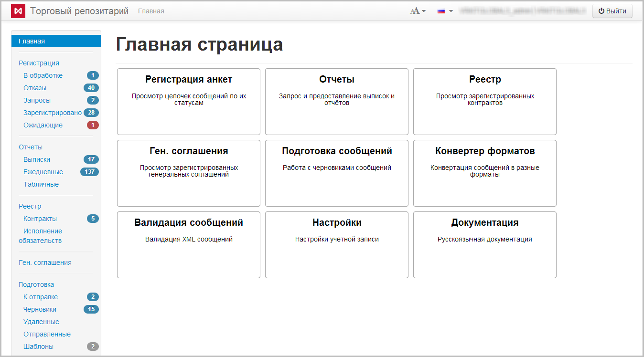
Task: Open the Отчеты tile on main page
Action: pos(337,101)
